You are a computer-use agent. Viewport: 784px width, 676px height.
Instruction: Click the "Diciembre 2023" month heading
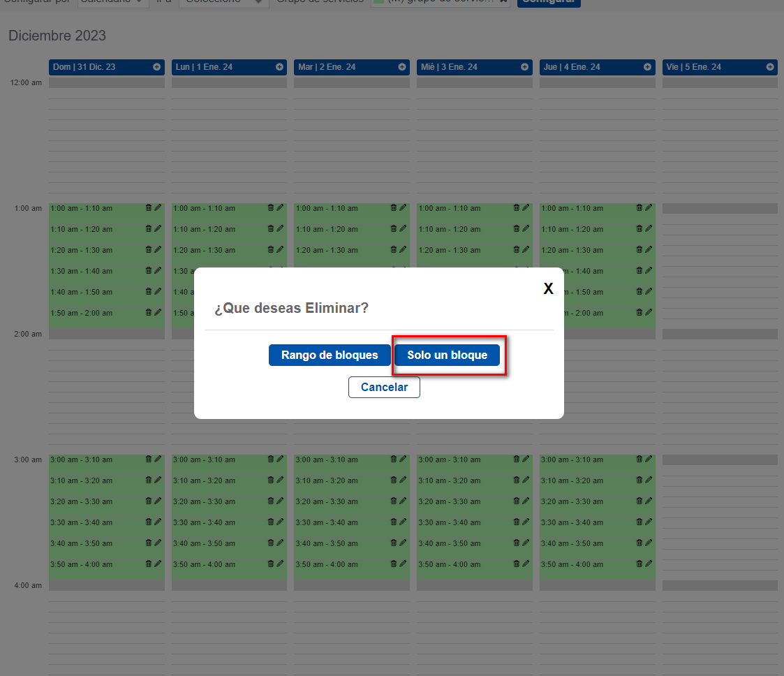click(x=57, y=36)
